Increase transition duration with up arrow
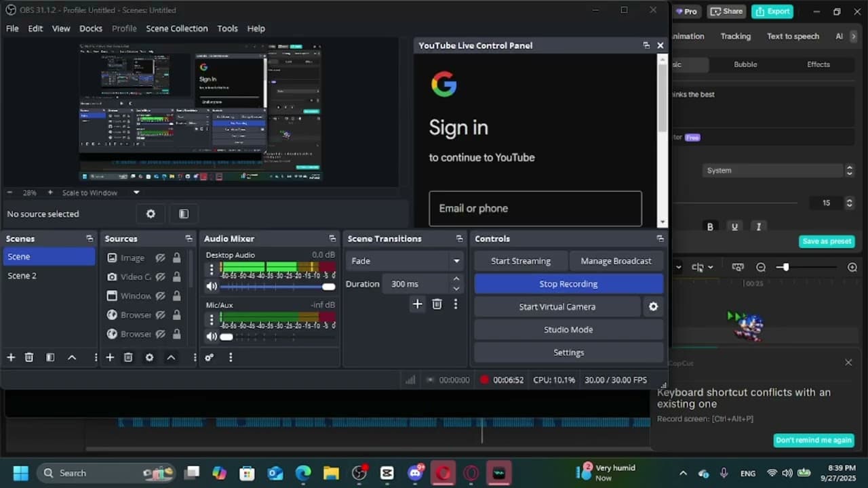The height and width of the screenshot is (488, 868). coord(456,279)
